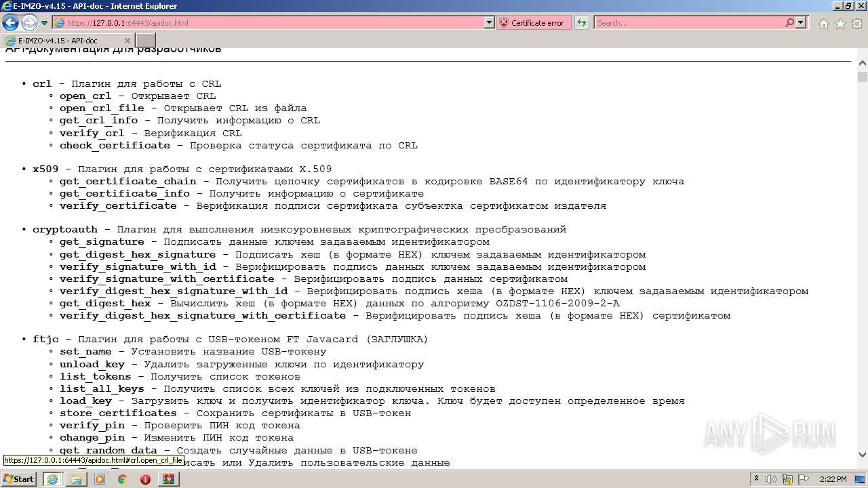Screen dimensions: 868x488
Task: Click the 2:22 PM system clock
Action: point(833,479)
